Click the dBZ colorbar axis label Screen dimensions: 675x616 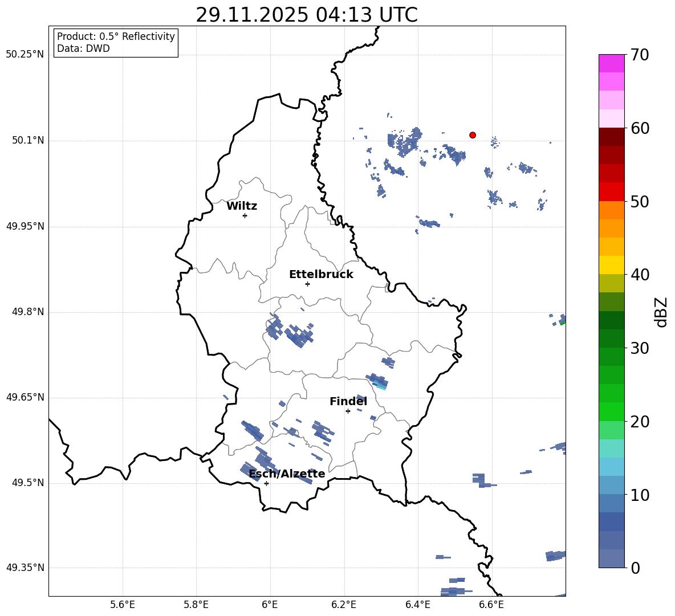pos(662,312)
